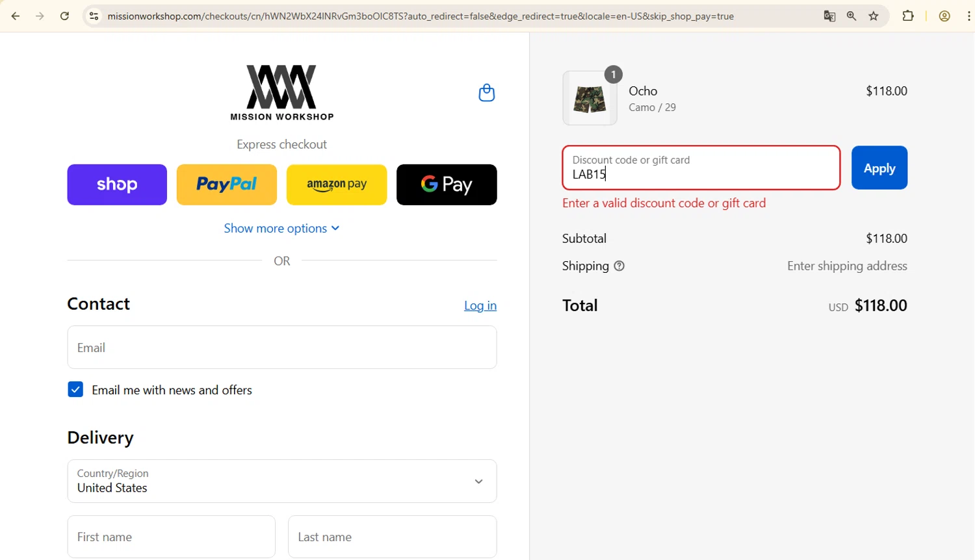Image resolution: width=975 pixels, height=560 pixels.
Task: Open the browser extensions puzzle icon
Action: [x=908, y=16]
